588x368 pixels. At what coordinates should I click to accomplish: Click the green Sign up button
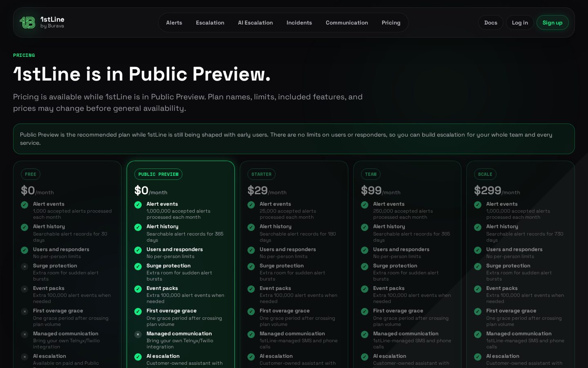point(552,22)
